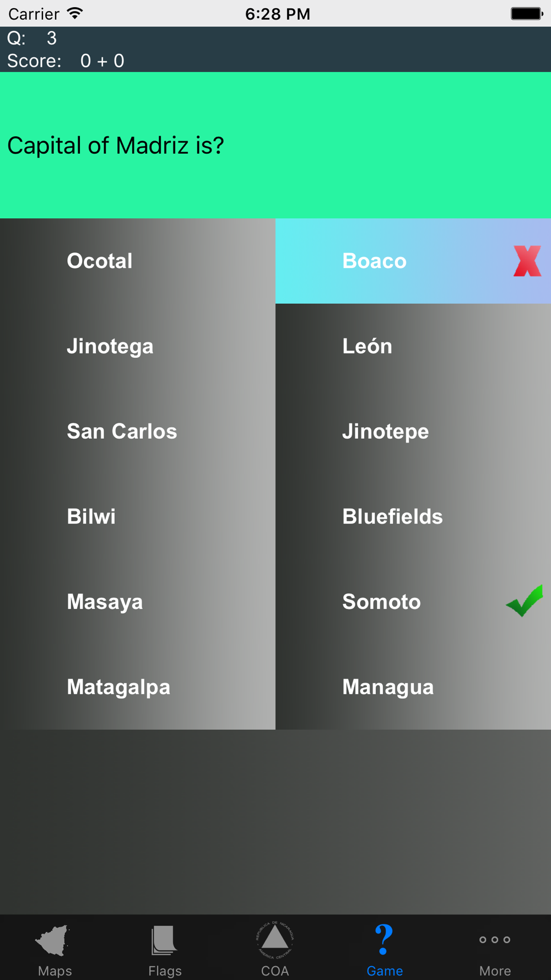This screenshot has width=551, height=980.
Task: Select the Masaya answer option
Action: (x=138, y=601)
